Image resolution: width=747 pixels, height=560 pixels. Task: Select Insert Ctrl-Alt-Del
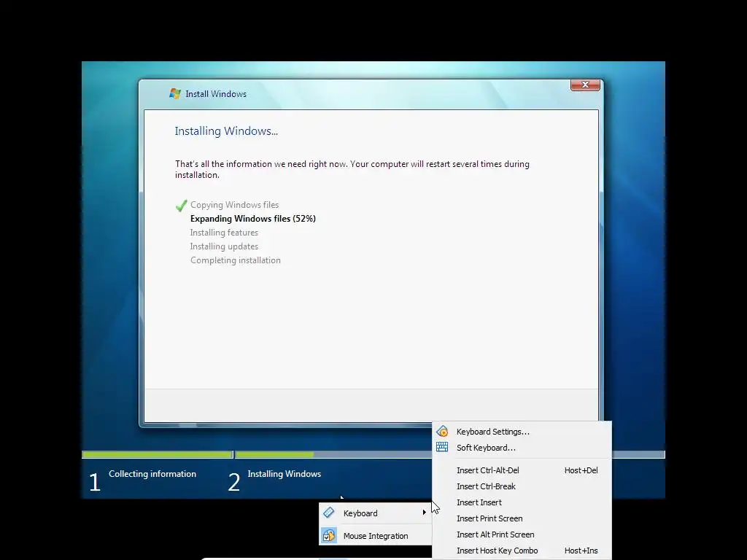[x=522, y=470]
